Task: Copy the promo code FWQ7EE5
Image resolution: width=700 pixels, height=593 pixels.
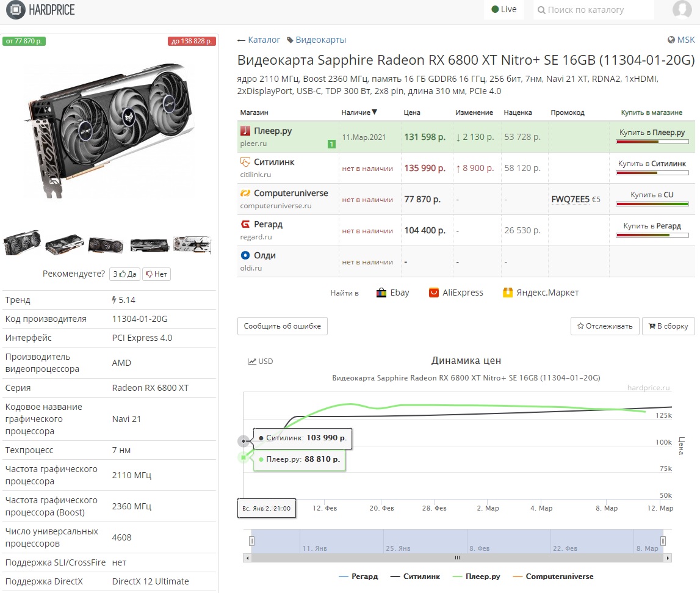Action: [x=570, y=199]
